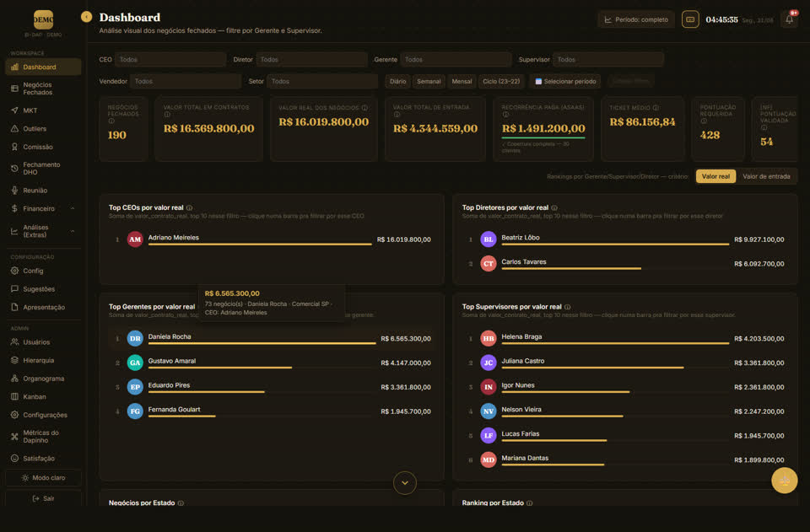Click the Período: completo button
Image resolution: width=810 pixels, height=532 pixels.
click(x=636, y=19)
